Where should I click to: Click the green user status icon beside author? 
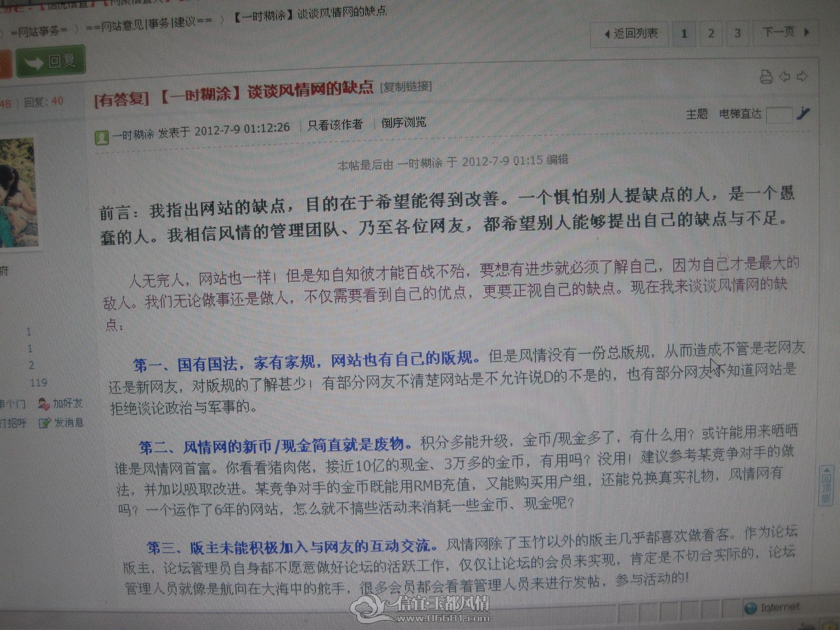tap(101, 138)
